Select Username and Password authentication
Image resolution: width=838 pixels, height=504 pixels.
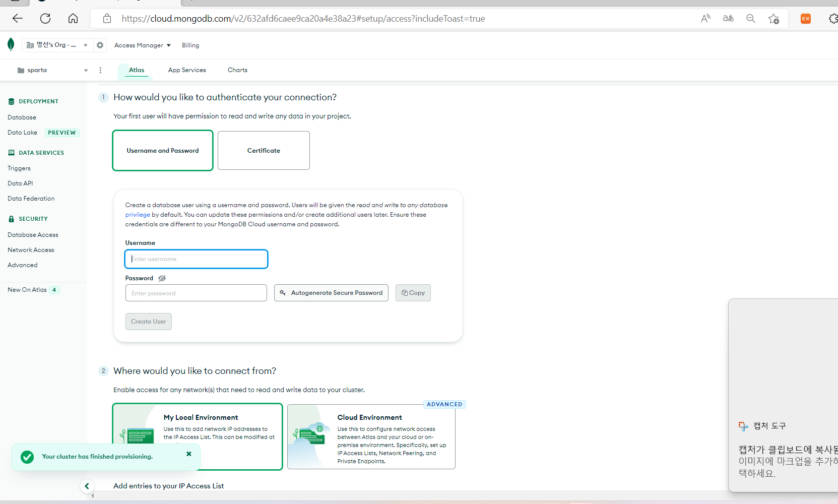pyautogui.click(x=163, y=151)
